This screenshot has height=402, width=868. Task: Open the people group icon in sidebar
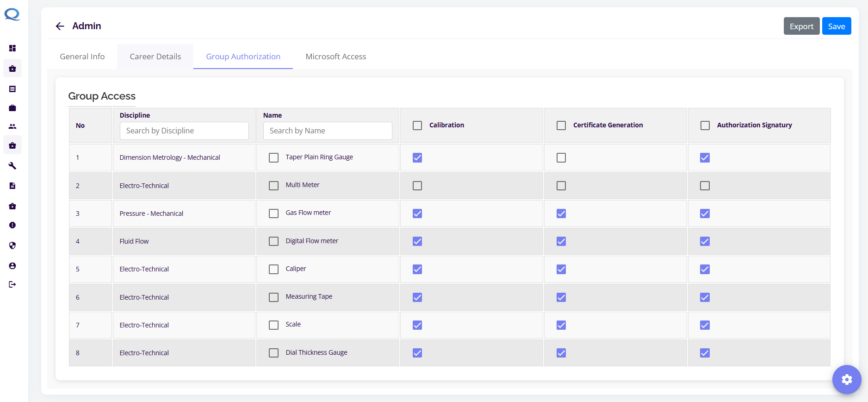[12, 126]
